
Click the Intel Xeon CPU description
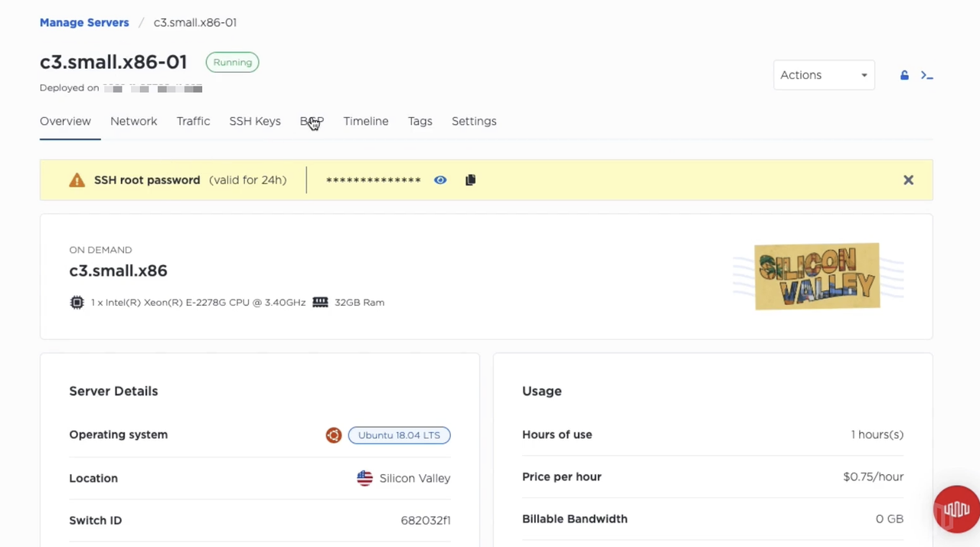tap(198, 302)
